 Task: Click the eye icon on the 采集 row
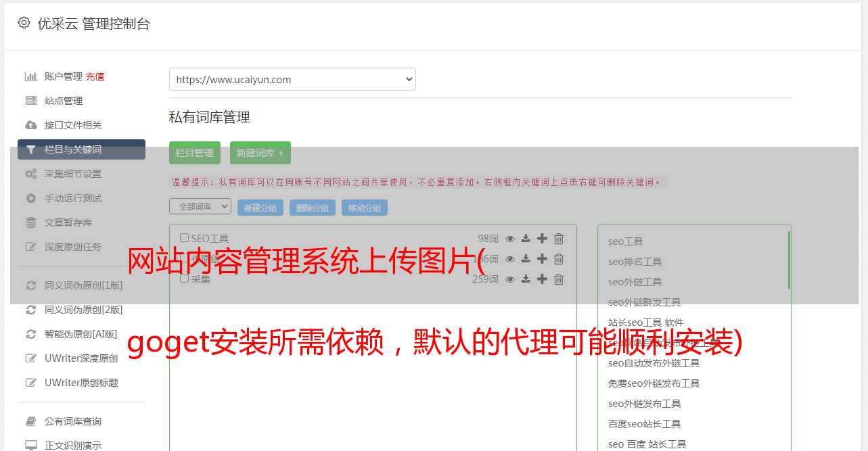point(510,279)
